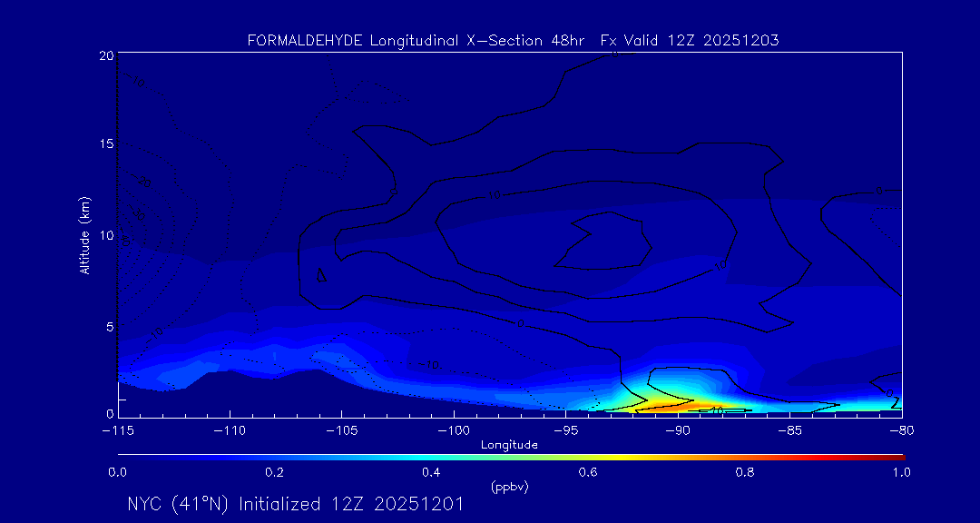Click the FORMALDEHYDE Longitudinal X-Section chart title
Image resolution: width=980 pixels, height=523 pixels.
(513, 41)
